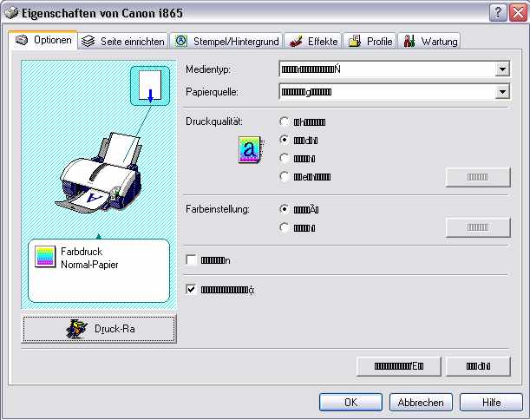
Task: Expand the Papierquelle dropdown arrow
Action: (x=502, y=92)
